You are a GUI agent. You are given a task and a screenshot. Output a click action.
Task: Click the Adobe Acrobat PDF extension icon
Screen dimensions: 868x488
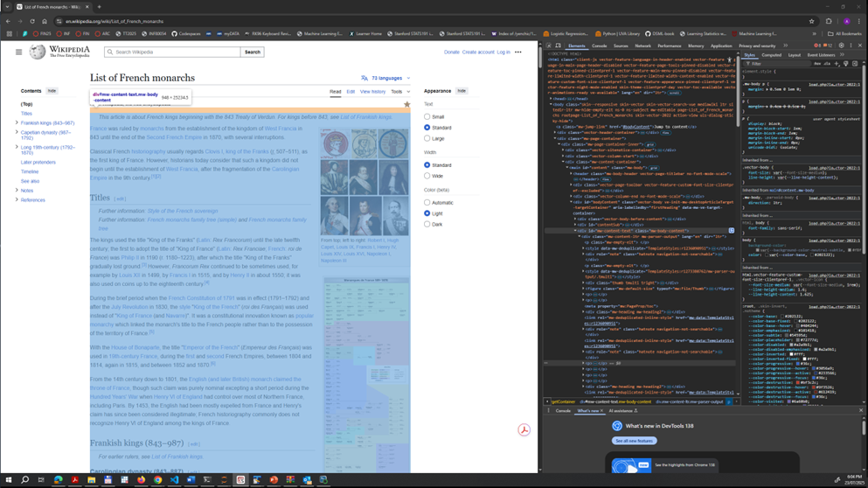pos(524,429)
